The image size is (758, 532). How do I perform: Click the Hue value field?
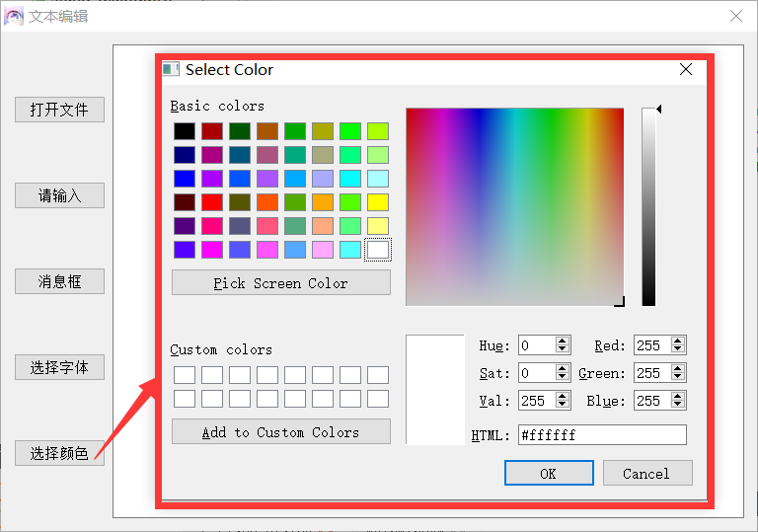(537, 345)
